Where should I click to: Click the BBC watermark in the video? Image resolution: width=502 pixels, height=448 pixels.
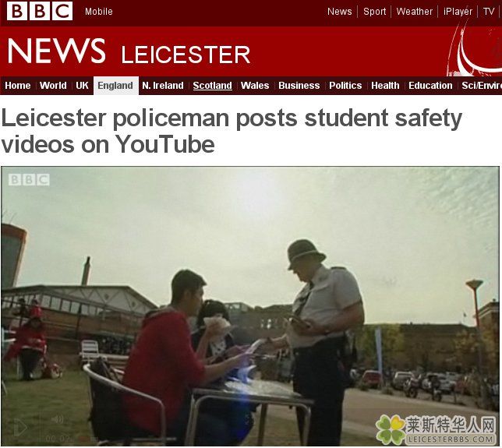point(29,180)
